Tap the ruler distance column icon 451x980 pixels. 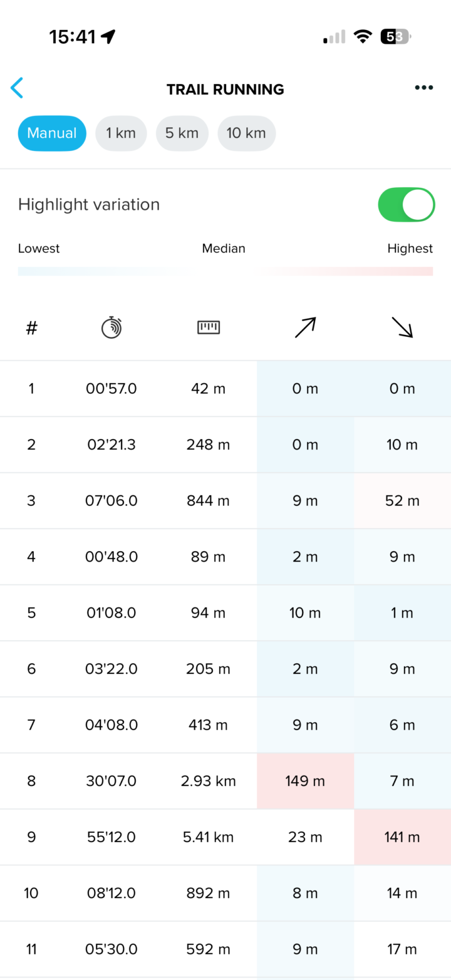pos(209,327)
